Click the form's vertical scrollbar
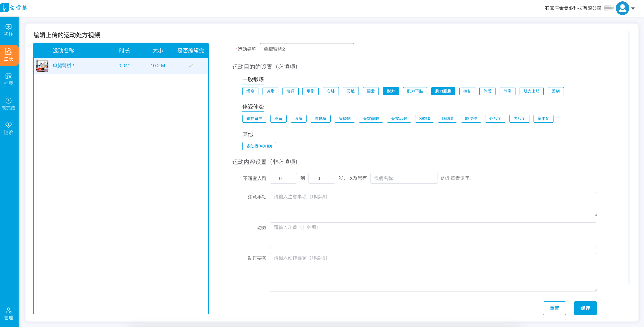The width and height of the screenshot is (644, 327). pyautogui.click(x=629, y=157)
